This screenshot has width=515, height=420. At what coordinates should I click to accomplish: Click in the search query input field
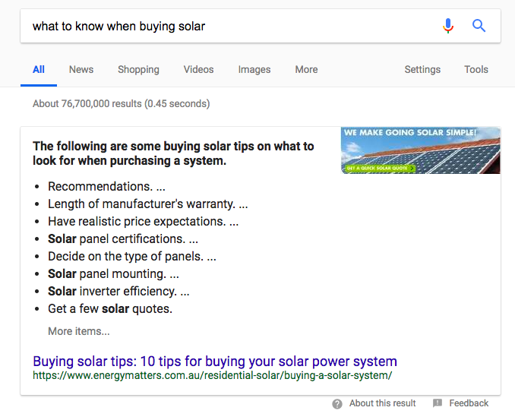click(228, 26)
